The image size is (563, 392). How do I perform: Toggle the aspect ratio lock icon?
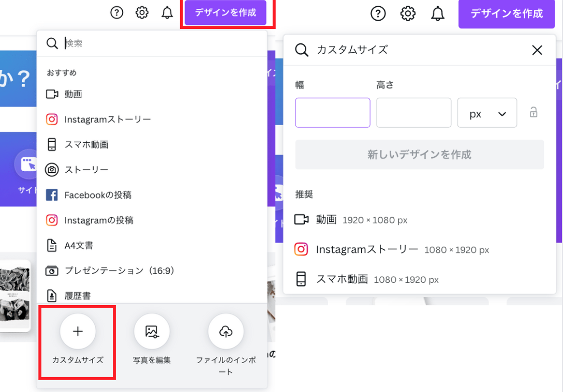point(534,112)
